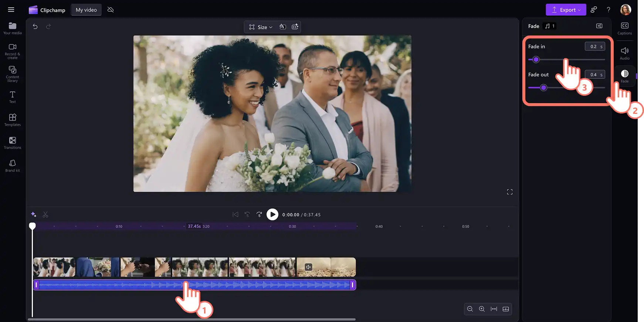Image resolution: width=644 pixels, height=322 pixels.
Task: Open the Size dropdown
Action: click(x=261, y=27)
